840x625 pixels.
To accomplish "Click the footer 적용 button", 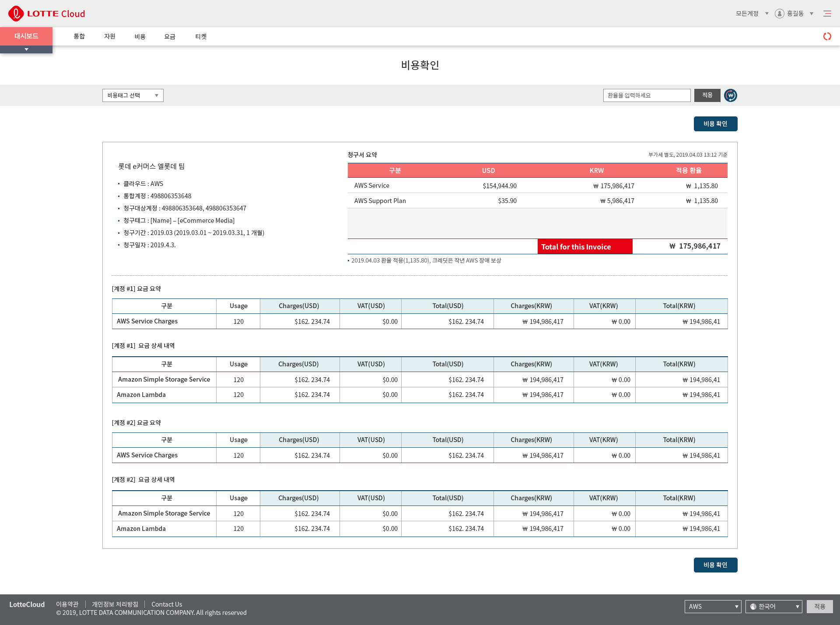I will (x=819, y=607).
